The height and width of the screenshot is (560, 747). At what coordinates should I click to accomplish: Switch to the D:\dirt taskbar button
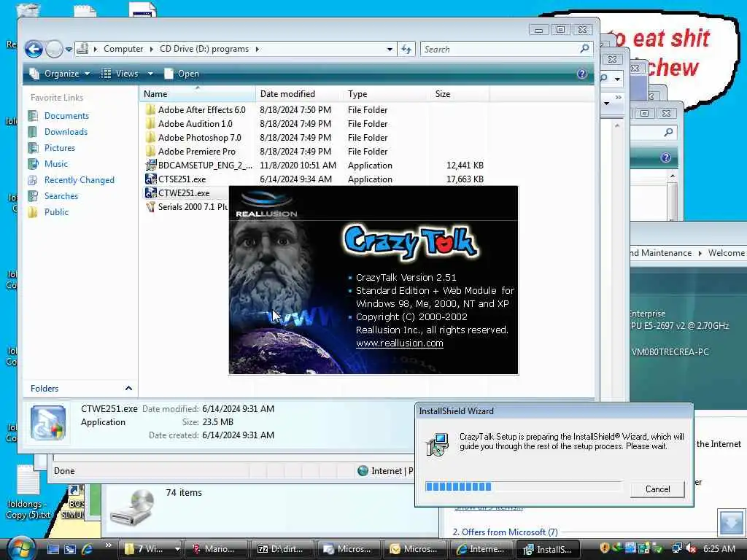point(282,549)
